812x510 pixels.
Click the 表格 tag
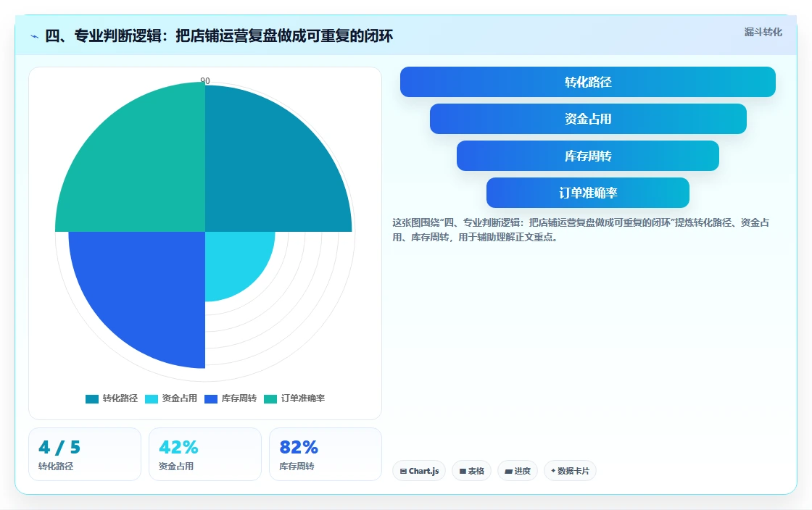coord(472,471)
